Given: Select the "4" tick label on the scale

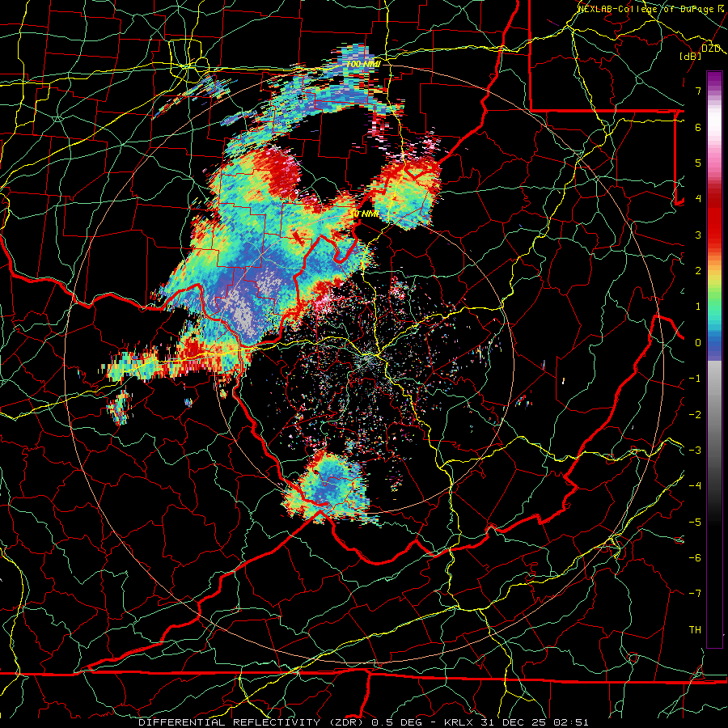Looking at the screenshot, I should click(x=698, y=199).
